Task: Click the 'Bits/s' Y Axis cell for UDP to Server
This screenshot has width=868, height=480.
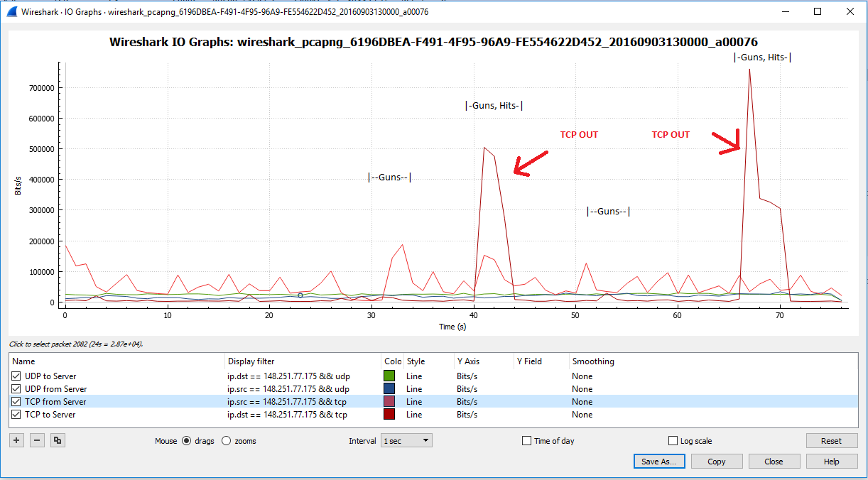Action: pos(467,376)
